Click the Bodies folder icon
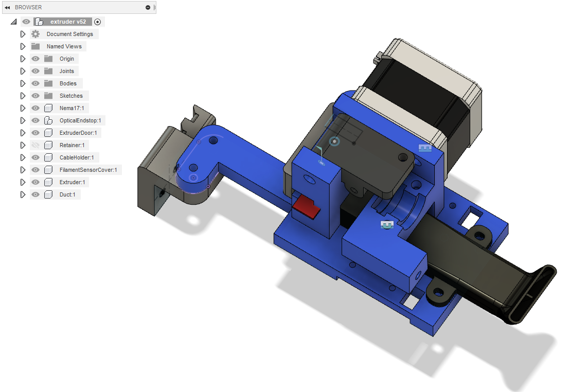The image size is (587, 392). click(x=48, y=83)
